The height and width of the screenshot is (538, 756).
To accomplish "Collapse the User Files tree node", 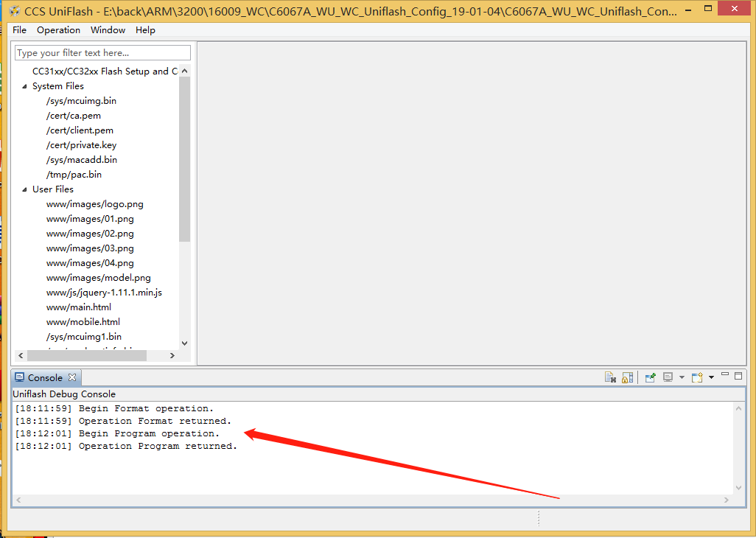I will 24,189.
